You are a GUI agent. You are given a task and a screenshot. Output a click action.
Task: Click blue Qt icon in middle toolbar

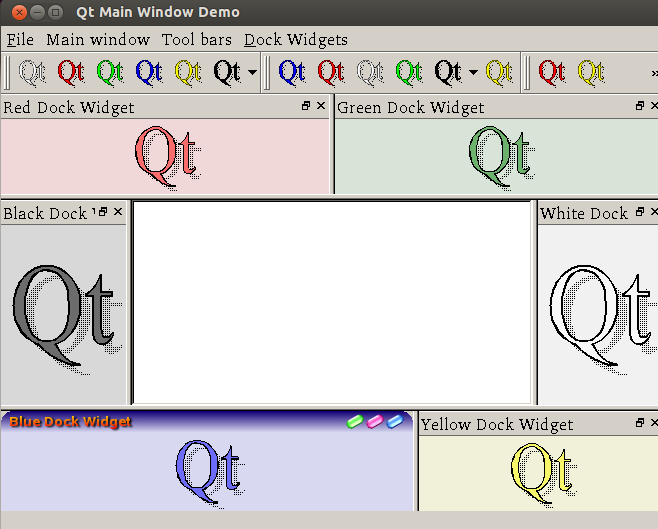tap(292, 73)
